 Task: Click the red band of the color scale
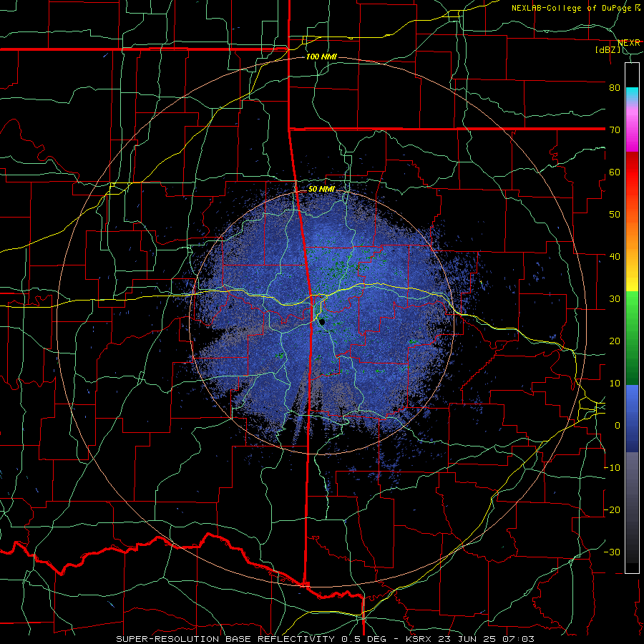click(x=632, y=172)
